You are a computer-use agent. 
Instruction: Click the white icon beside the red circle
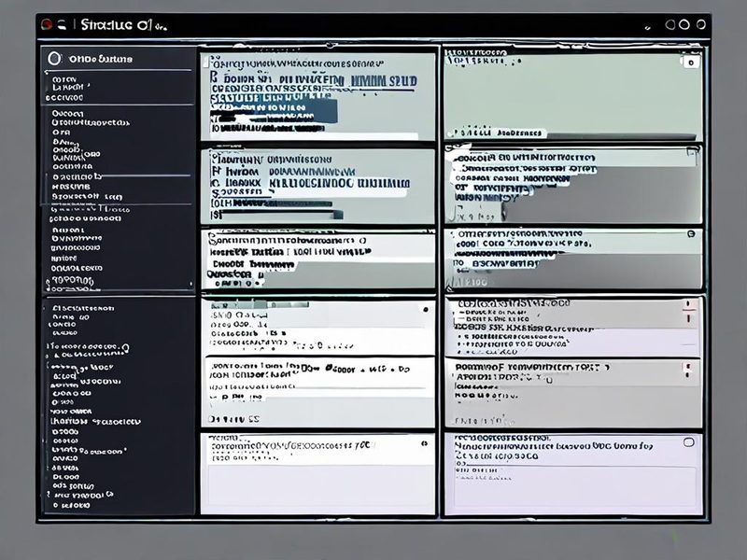point(62,25)
